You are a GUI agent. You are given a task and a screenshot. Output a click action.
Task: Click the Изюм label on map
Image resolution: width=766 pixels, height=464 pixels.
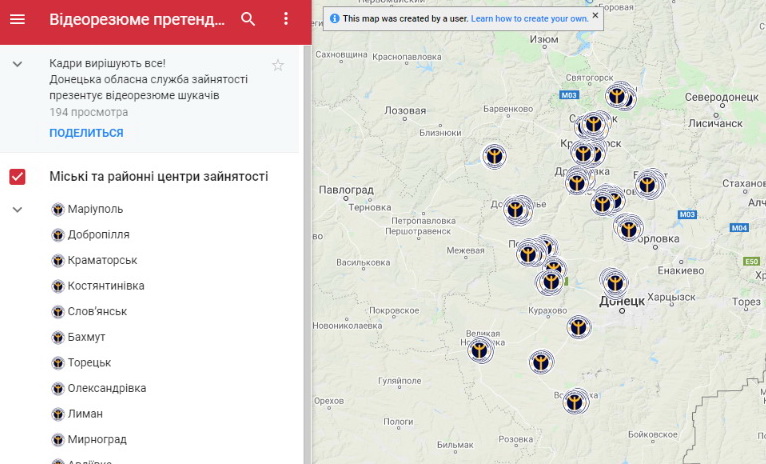tap(544, 39)
